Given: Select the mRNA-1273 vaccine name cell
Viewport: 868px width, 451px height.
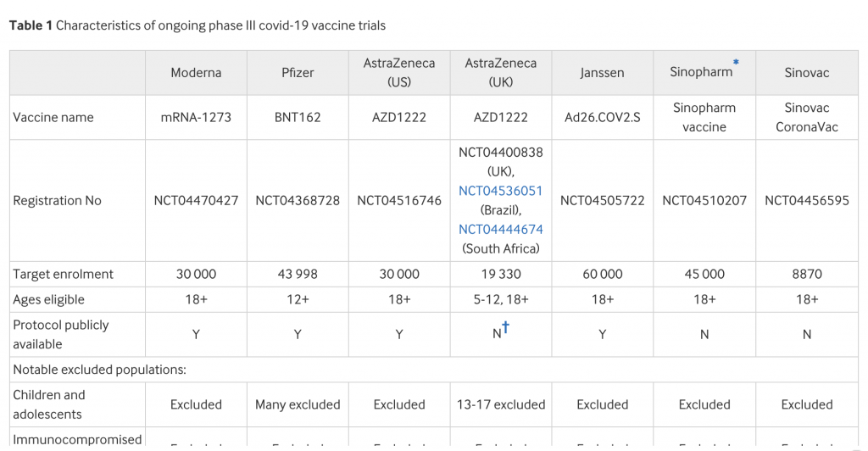Looking at the screenshot, I should tap(196, 117).
